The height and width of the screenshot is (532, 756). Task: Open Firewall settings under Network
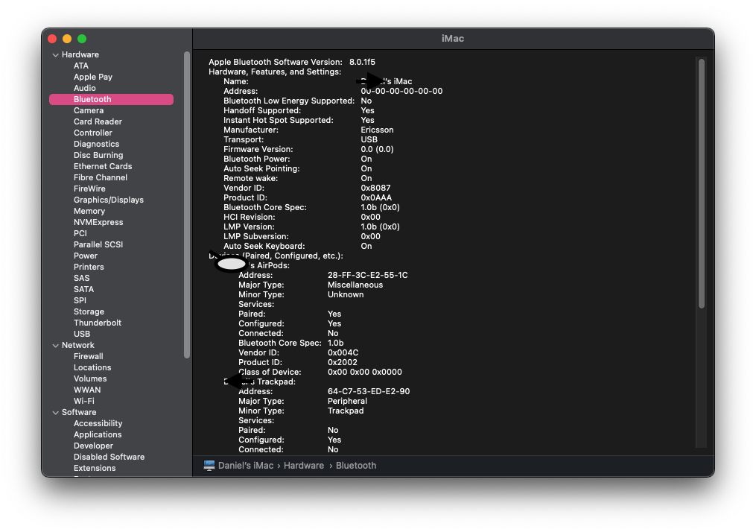point(88,355)
